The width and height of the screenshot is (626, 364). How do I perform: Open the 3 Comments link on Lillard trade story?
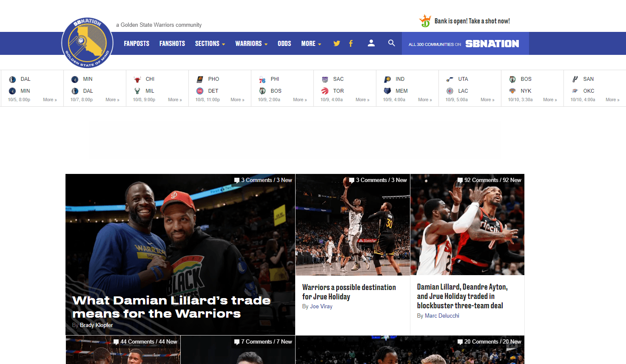263,180
